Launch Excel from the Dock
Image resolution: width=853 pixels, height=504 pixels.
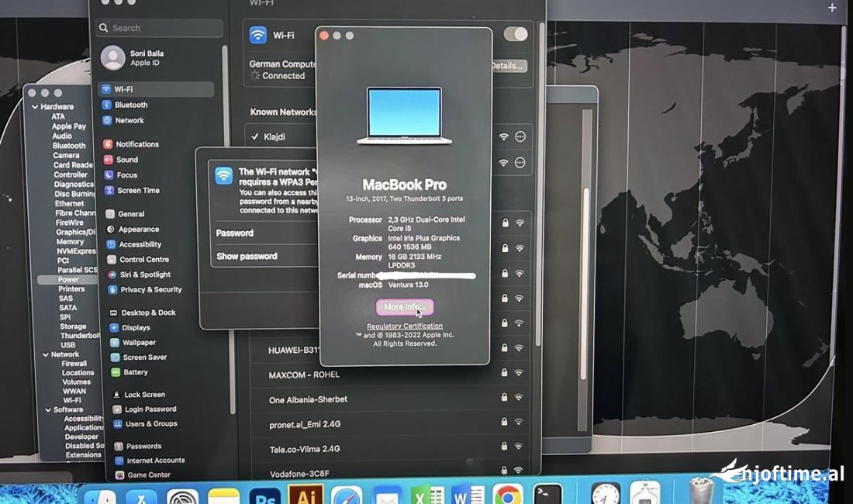427,495
